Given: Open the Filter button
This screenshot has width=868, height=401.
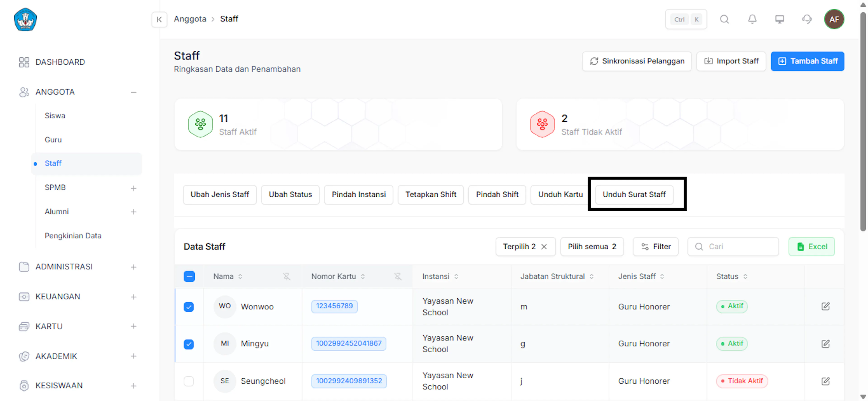Looking at the screenshot, I should [x=655, y=247].
